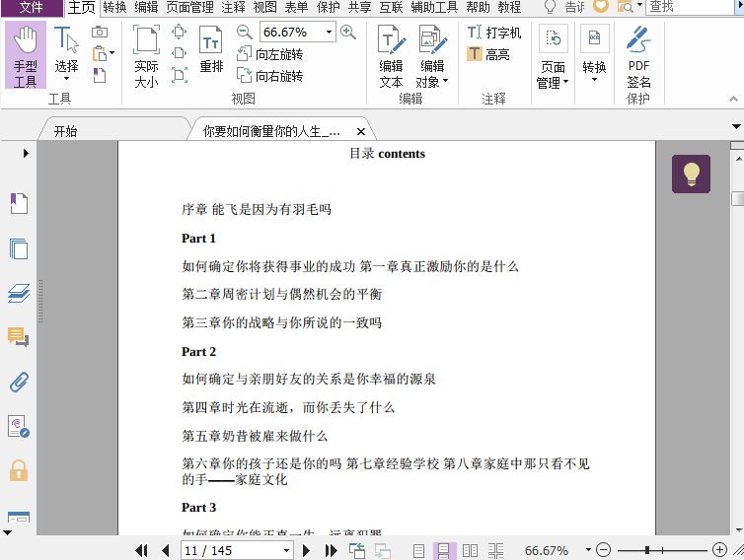Image resolution: width=744 pixels, height=560 pixels.
Task: Switch to the 视图 ribbon tab
Action: tap(264, 7)
